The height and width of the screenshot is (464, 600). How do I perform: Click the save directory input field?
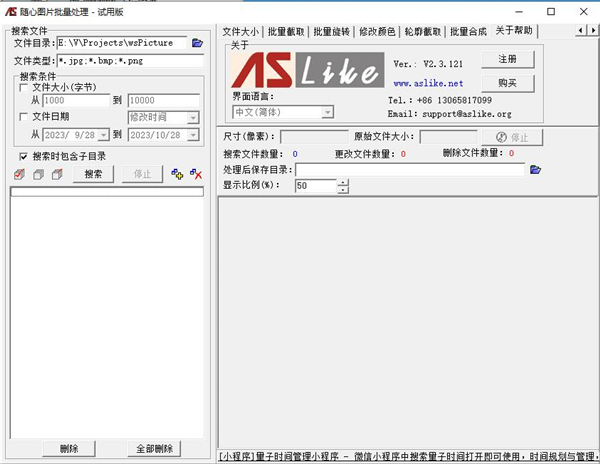(x=410, y=169)
